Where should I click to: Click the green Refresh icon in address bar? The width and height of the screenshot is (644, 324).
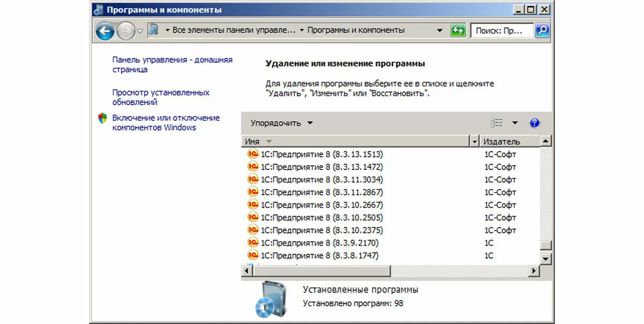point(458,31)
